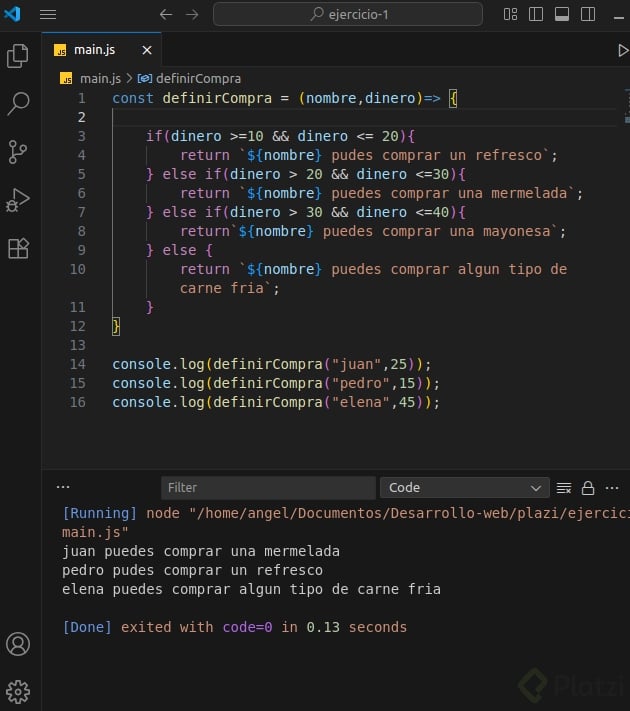Toggle the primary sidebar layout button
Image resolution: width=630 pixels, height=711 pixels.
[x=537, y=14]
